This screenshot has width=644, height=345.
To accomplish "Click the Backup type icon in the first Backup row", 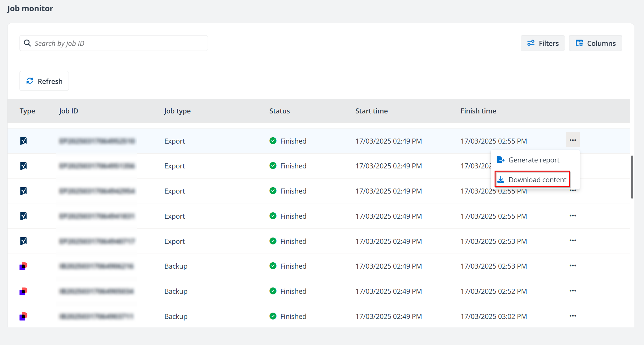I will (24, 266).
